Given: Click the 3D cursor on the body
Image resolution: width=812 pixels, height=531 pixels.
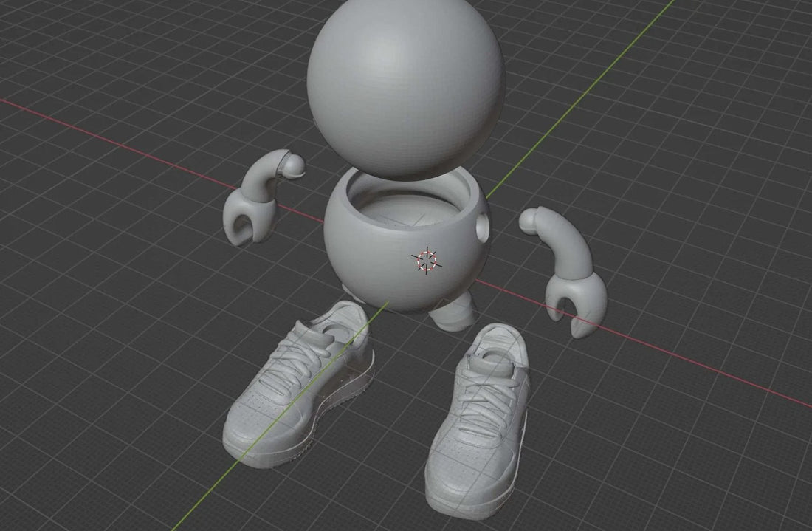Looking at the screenshot, I should click(x=427, y=260).
